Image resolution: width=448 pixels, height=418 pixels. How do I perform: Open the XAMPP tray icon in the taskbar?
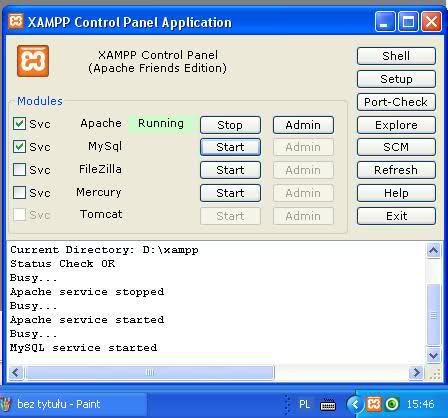[x=374, y=404]
